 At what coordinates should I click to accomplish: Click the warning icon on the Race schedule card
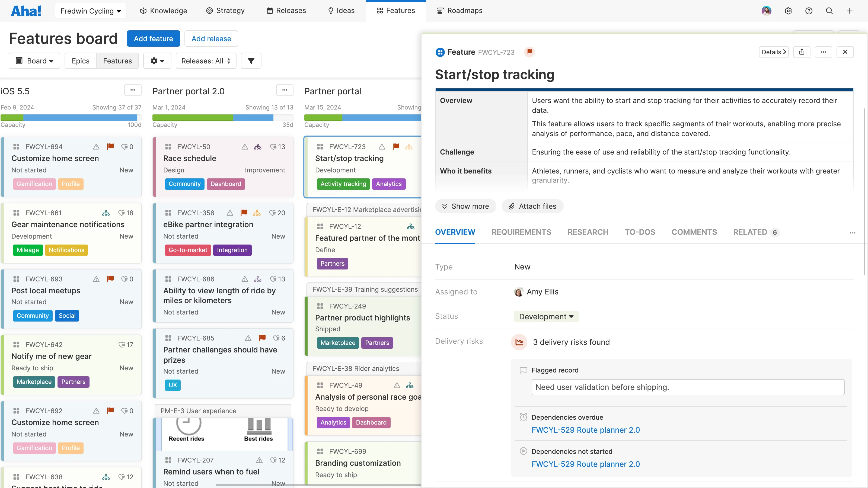[245, 147]
